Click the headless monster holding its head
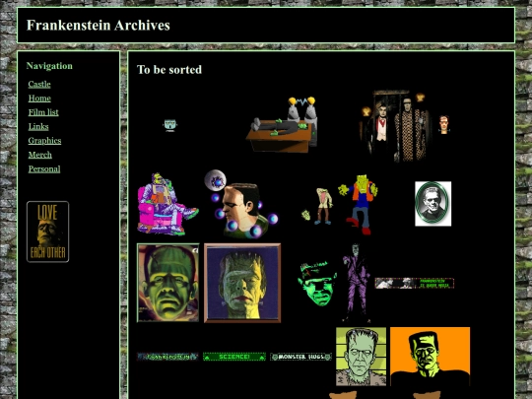The height and width of the screenshot is (399, 532). tap(318, 206)
